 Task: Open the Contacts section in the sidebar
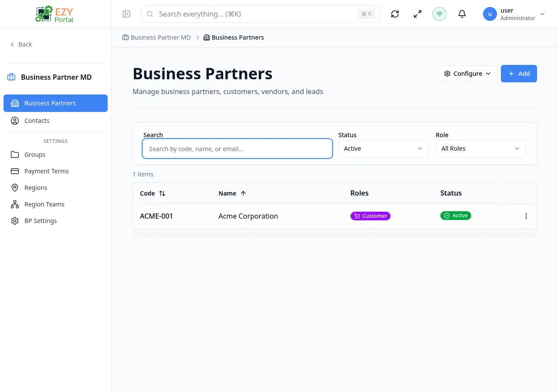pyautogui.click(x=37, y=120)
